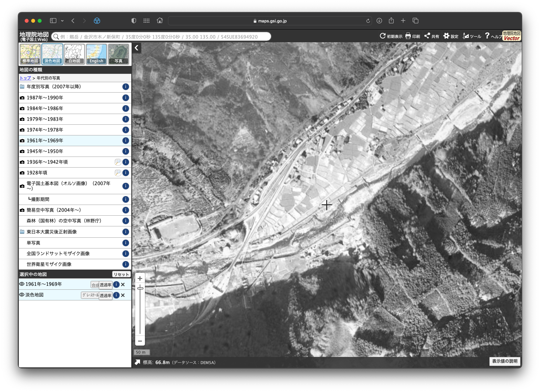Expand 東日本大震災後正射画像 folder

pyautogui.click(x=52, y=232)
